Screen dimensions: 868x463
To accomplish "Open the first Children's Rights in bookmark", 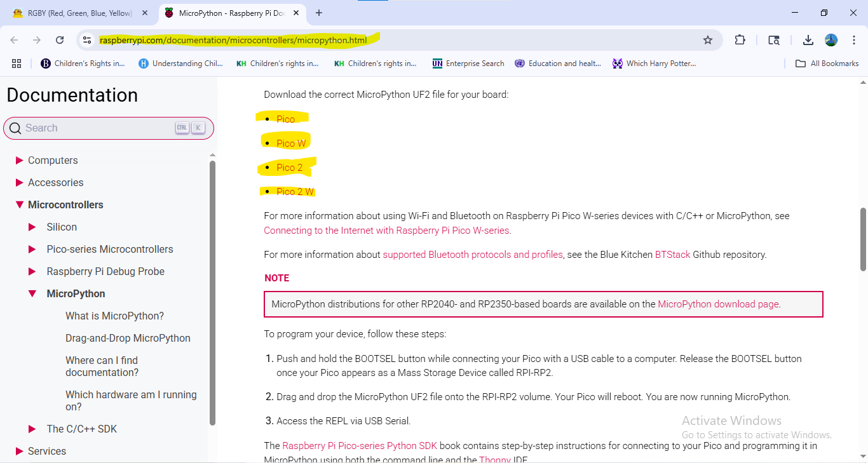I will [83, 64].
